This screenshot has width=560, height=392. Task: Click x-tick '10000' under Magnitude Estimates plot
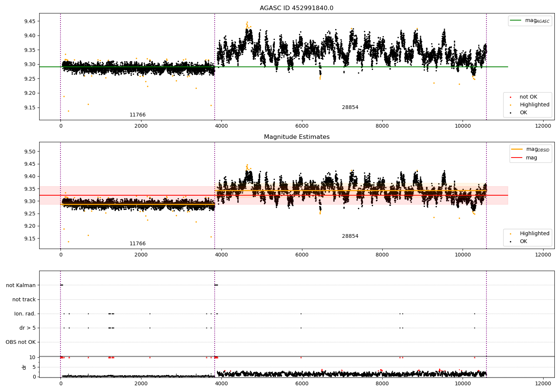[x=463, y=255]
